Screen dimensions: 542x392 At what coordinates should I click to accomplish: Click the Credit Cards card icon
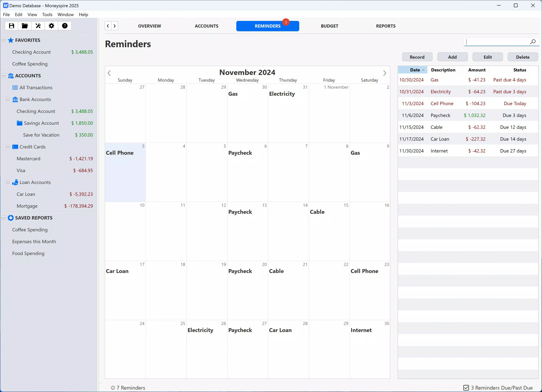(15, 147)
